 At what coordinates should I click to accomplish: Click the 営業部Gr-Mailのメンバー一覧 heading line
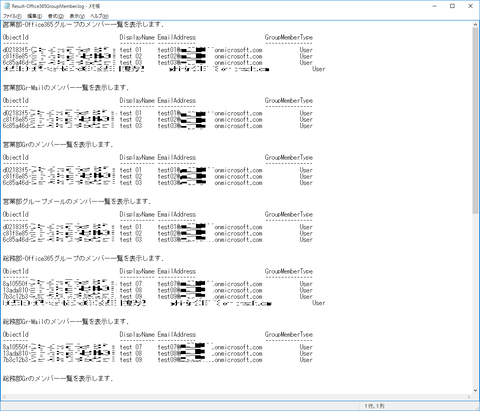coord(66,88)
